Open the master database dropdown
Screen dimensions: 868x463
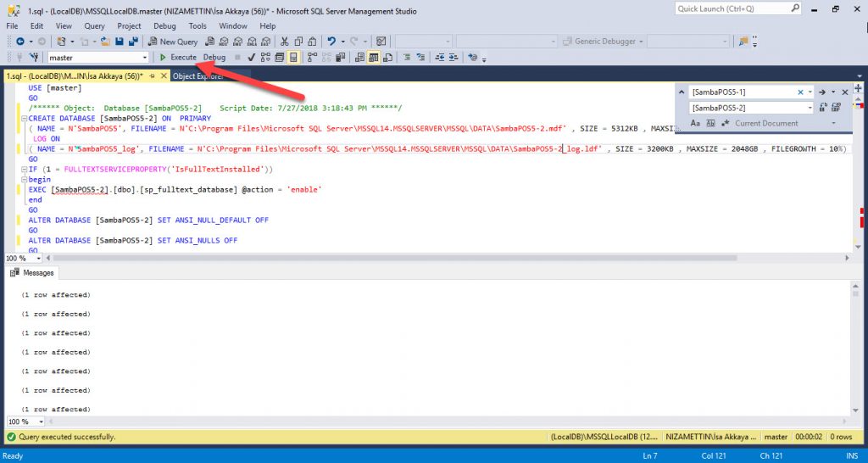145,57
